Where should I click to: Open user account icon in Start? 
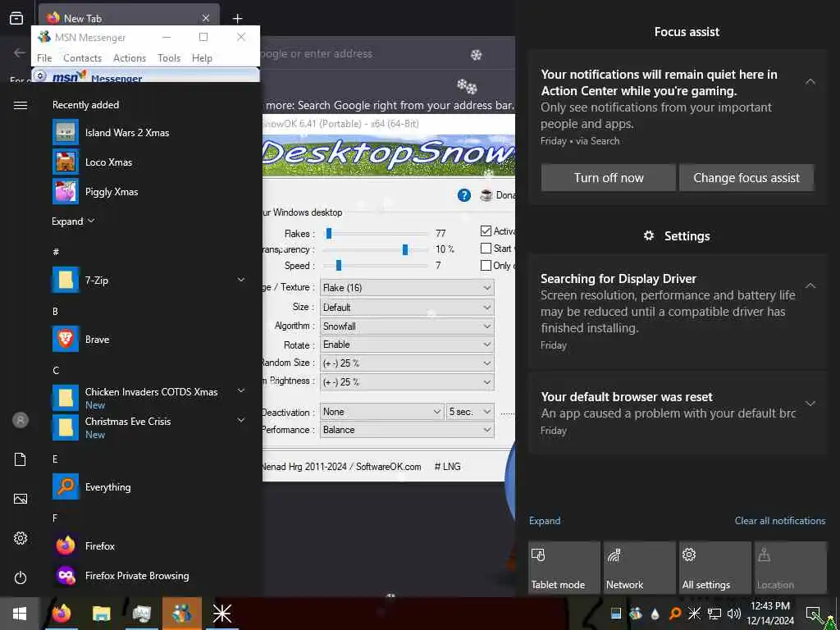[x=21, y=420]
